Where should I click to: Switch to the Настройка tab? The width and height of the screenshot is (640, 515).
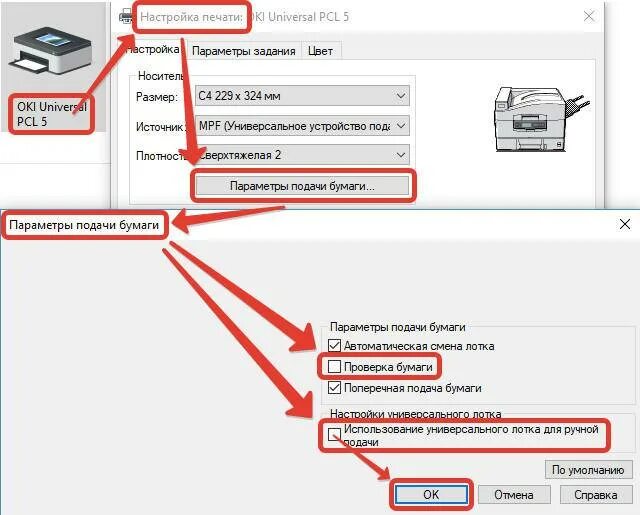[x=152, y=50]
